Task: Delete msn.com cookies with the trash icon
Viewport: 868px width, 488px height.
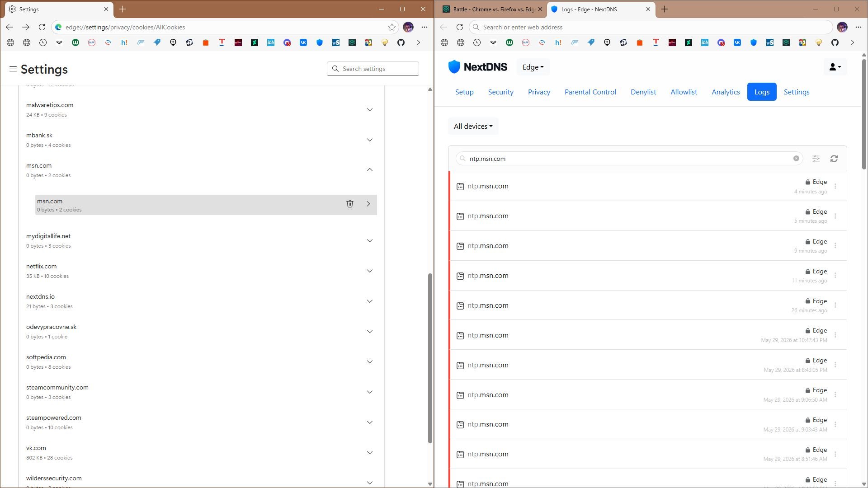Action: click(349, 204)
